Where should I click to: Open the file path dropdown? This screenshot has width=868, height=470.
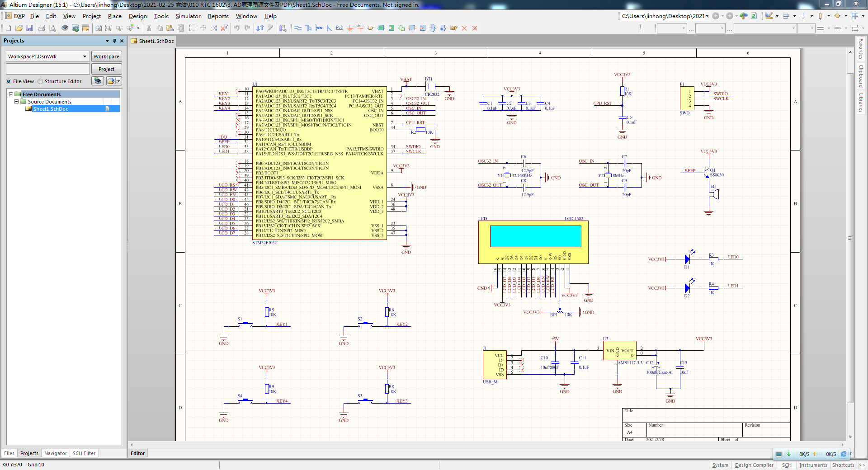[707, 15]
